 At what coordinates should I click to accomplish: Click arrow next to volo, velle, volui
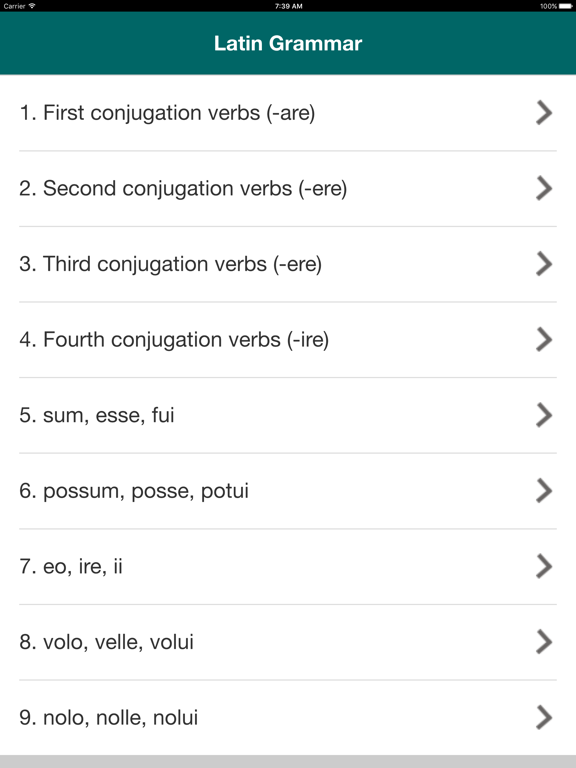coord(544,642)
